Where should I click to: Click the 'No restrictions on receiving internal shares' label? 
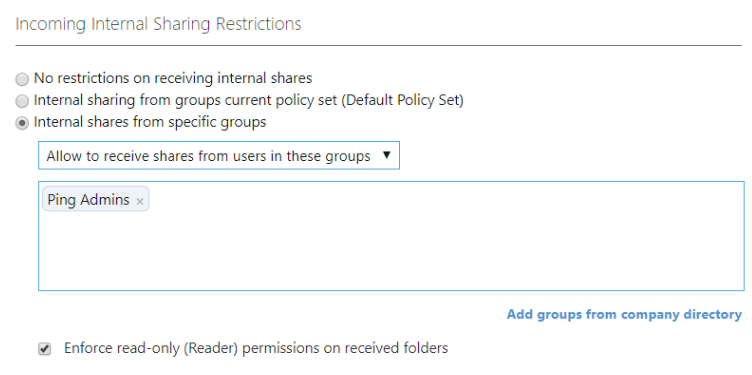(173, 78)
